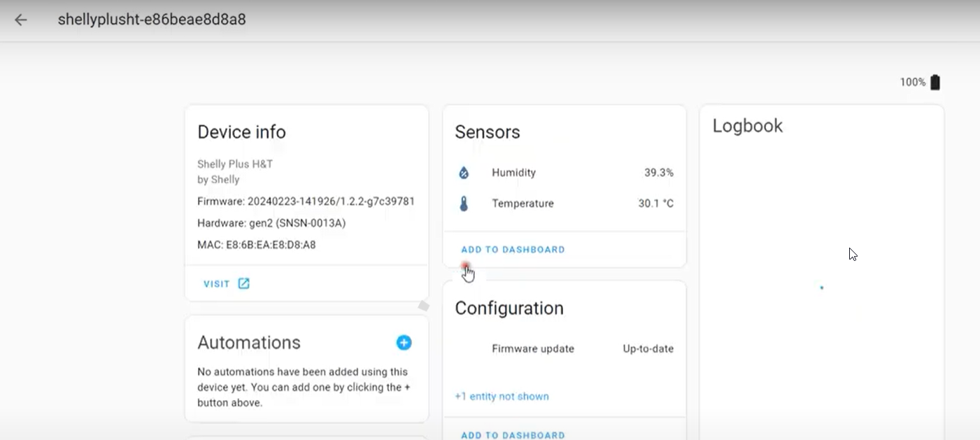The image size is (980, 440).
Task: Click the shellyplusht device name title
Action: [152, 20]
